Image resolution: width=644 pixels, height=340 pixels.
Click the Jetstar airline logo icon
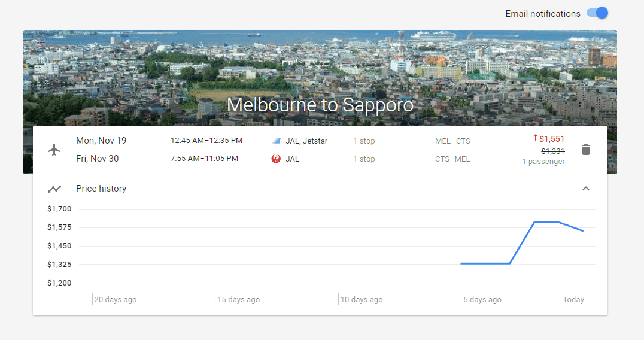click(x=276, y=141)
